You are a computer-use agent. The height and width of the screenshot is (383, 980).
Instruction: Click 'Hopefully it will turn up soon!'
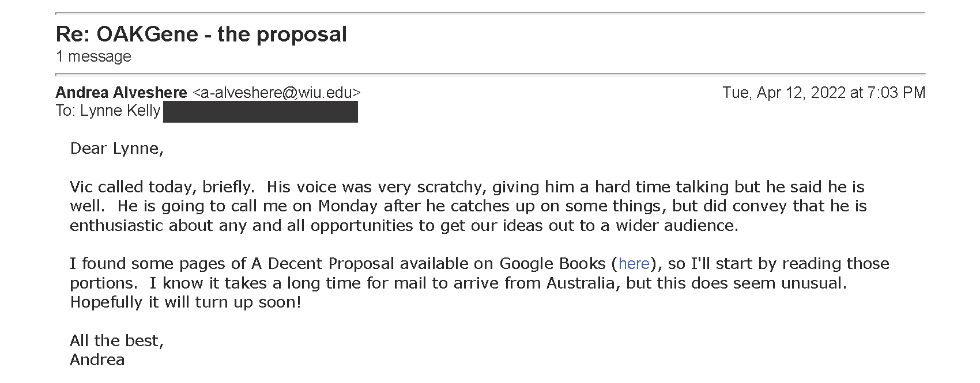click(186, 302)
